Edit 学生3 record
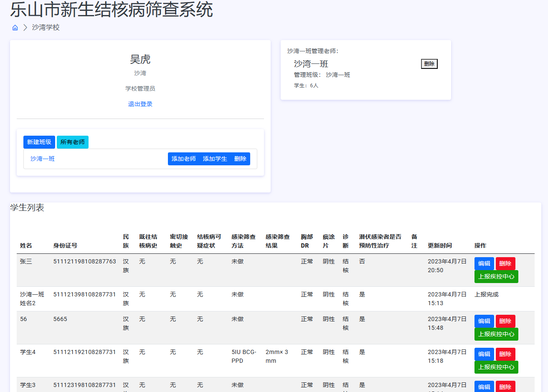Image resolution: width=548 pixels, height=392 pixels. (484, 387)
